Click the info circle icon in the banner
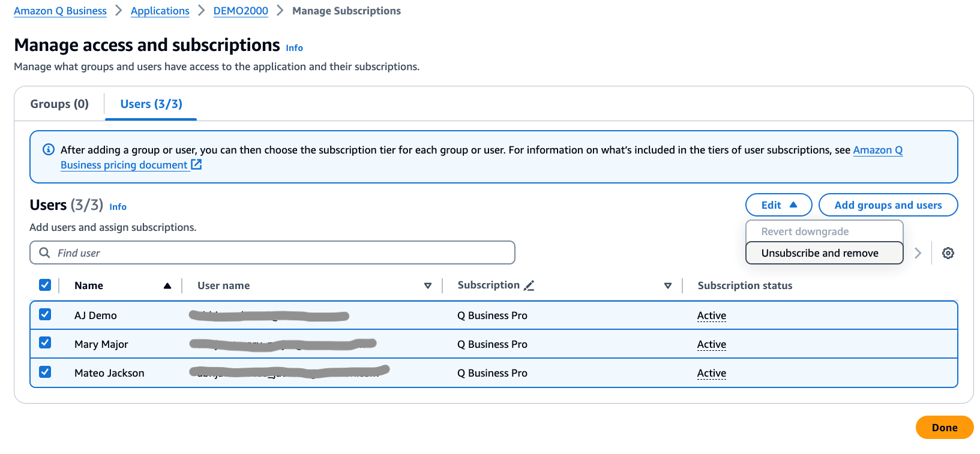Screen dimensions: 980x454 point(49,149)
